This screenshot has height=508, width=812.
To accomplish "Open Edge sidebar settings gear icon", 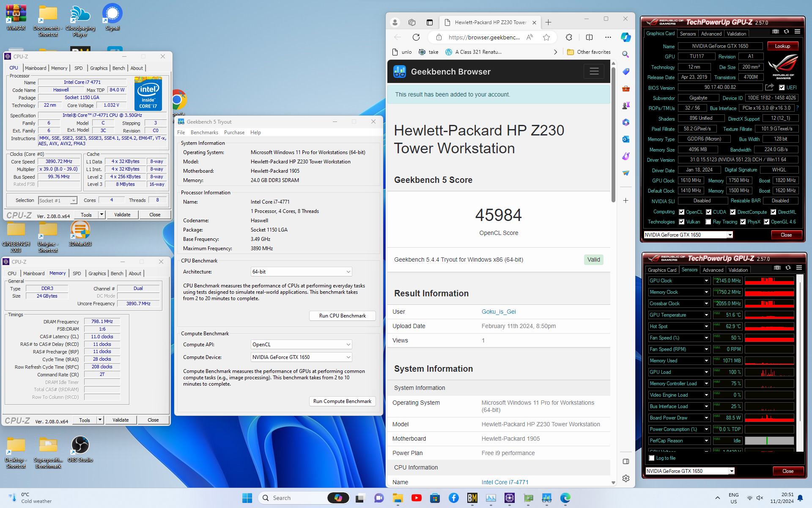I will point(626,478).
